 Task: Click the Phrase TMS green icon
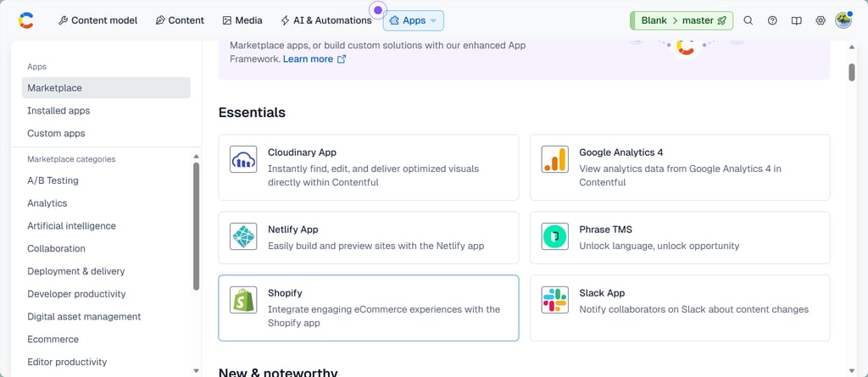coord(554,236)
